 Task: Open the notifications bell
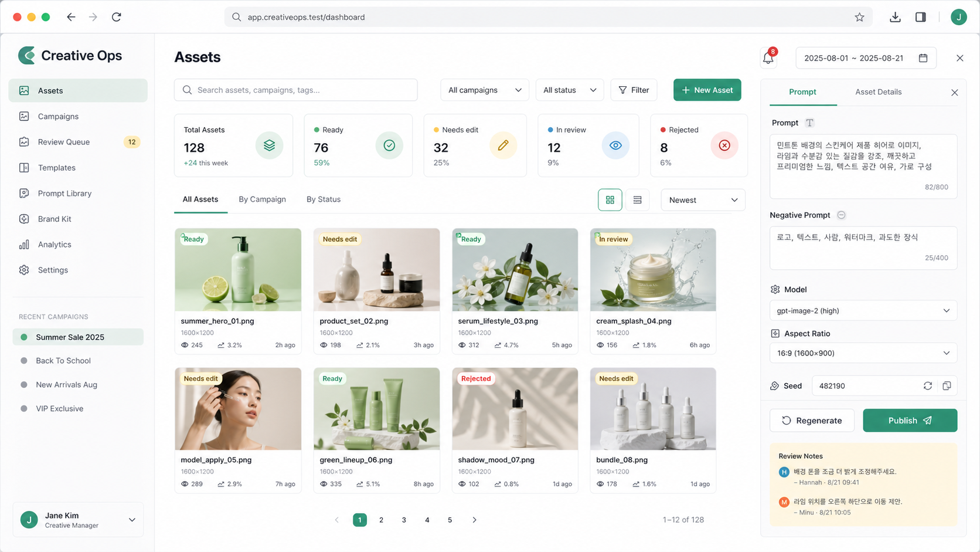768,58
